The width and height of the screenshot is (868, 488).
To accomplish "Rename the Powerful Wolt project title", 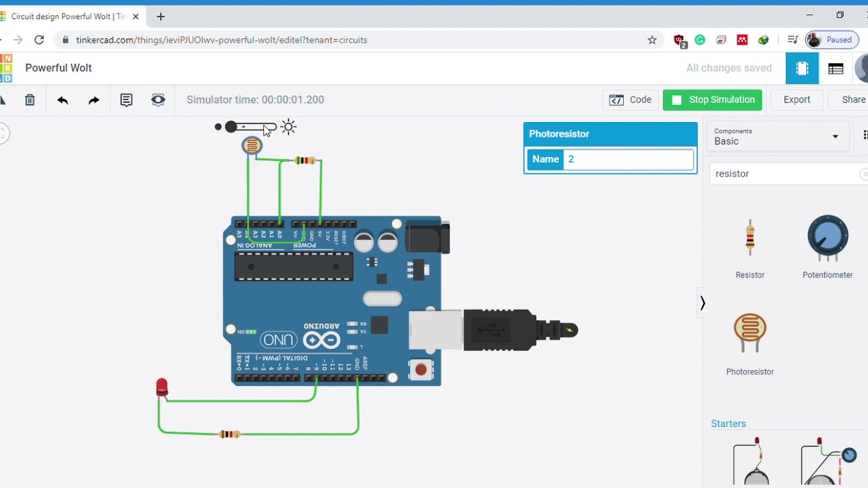I will (x=58, y=68).
